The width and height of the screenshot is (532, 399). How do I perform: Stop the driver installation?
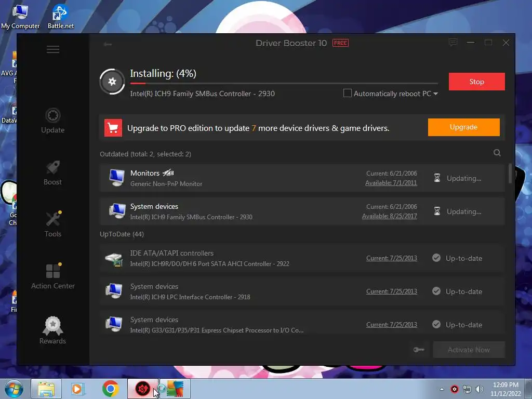click(476, 82)
